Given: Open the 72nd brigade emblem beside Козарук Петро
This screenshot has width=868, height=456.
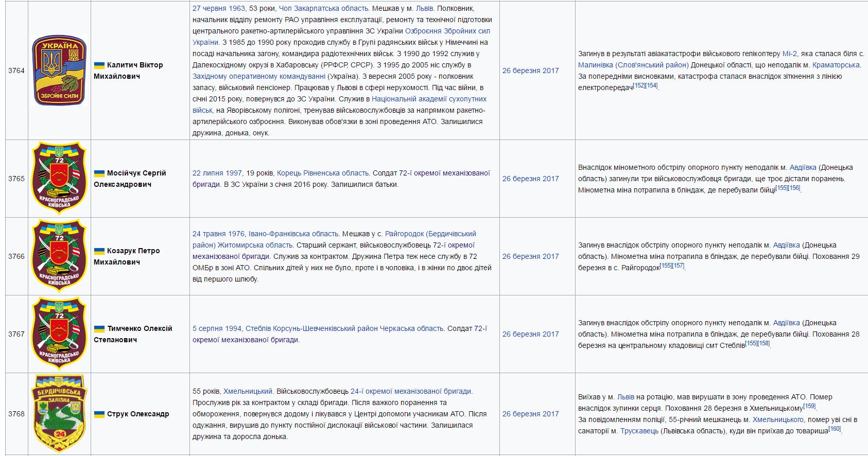Looking at the screenshot, I should [x=59, y=256].
